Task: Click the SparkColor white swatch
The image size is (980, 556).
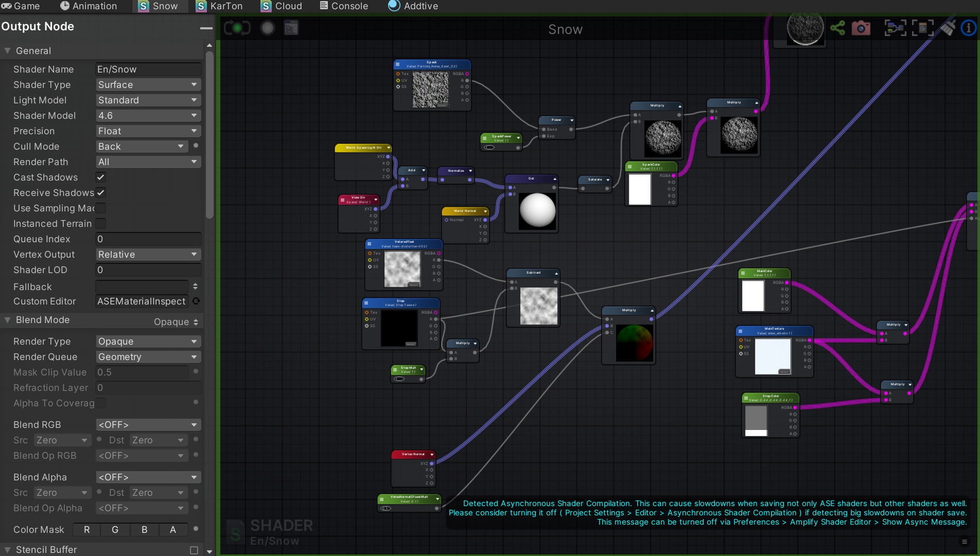Action: coord(640,189)
